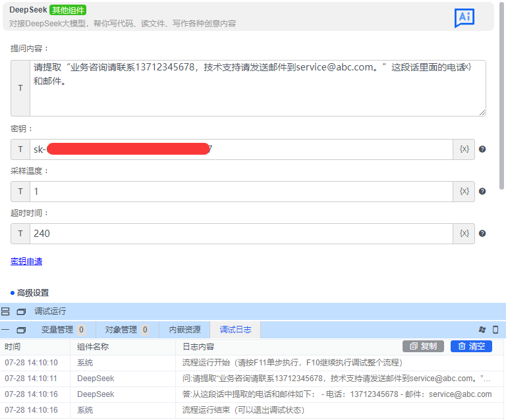Click the 其他组件 green tag
Viewport: 506px width, 420px height.
pyautogui.click(x=68, y=11)
